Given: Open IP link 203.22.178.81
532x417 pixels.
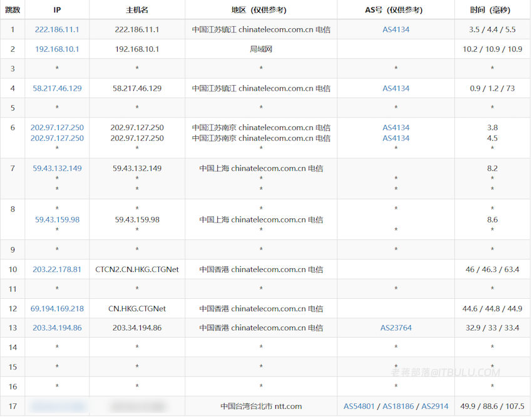Looking at the screenshot, I should click(57, 269).
